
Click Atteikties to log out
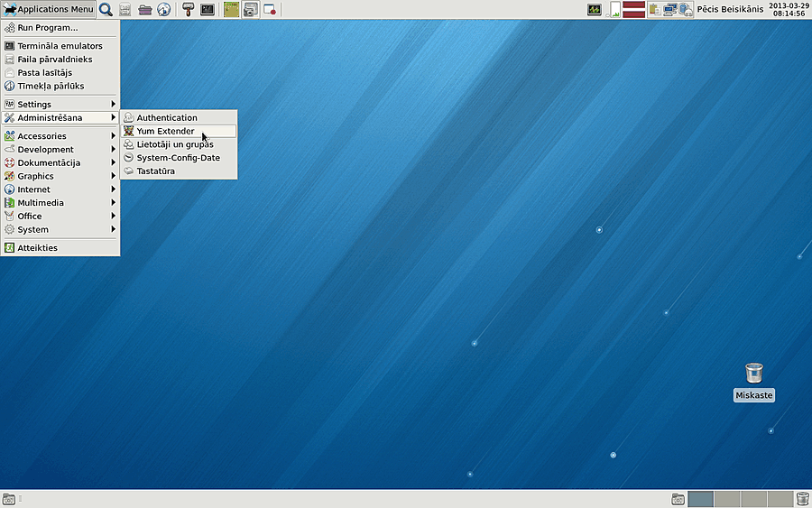(60, 247)
